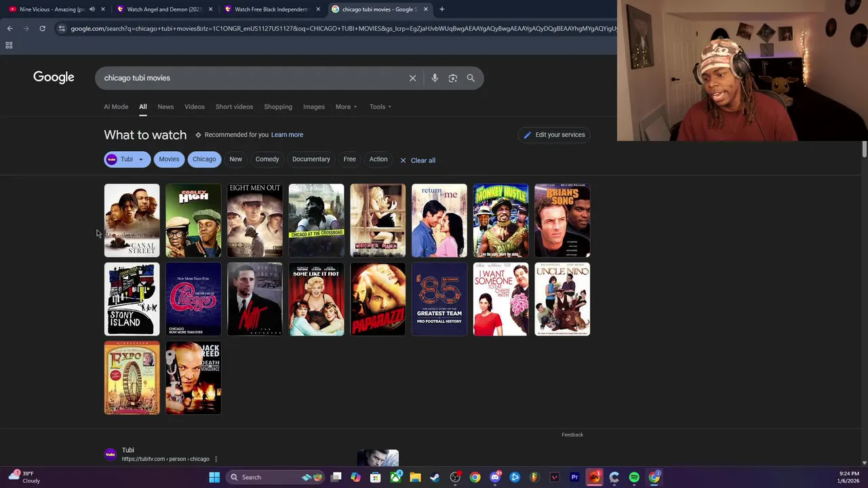Click the Learn more link
The height and width of the screenshot is (488, 868).
(x=287, y=135)
